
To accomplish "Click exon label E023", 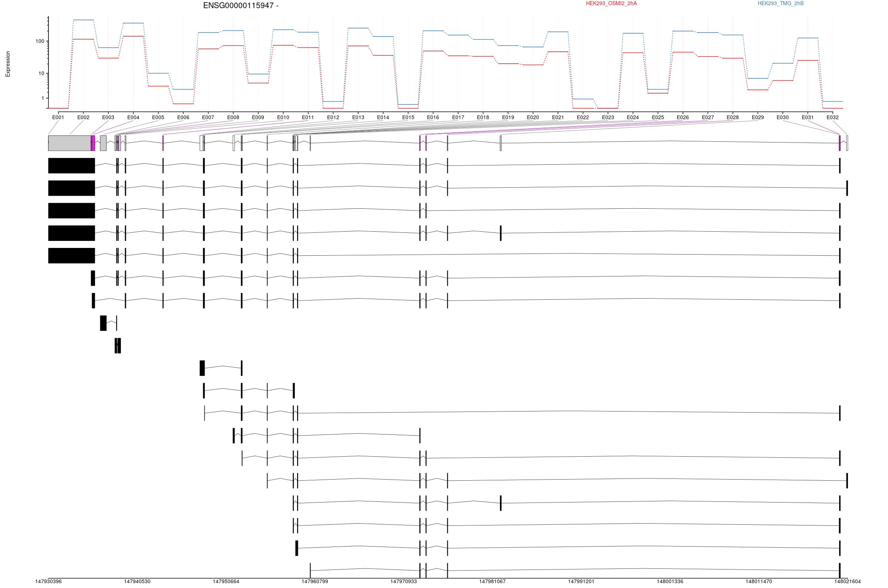I will pyautogui.click(x=608, y=117).
